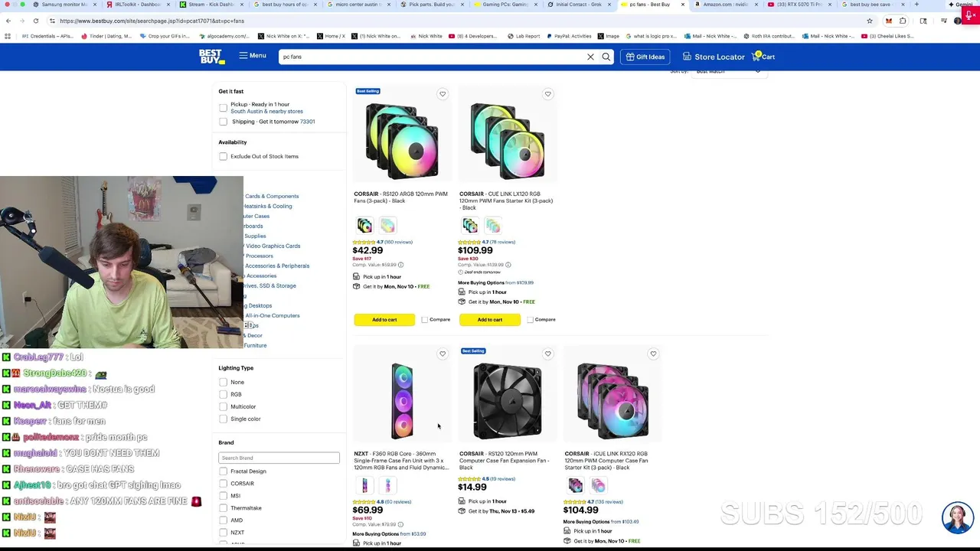Check the Thermaltake brand filter

pyautogui.click(x=223, y=508)
